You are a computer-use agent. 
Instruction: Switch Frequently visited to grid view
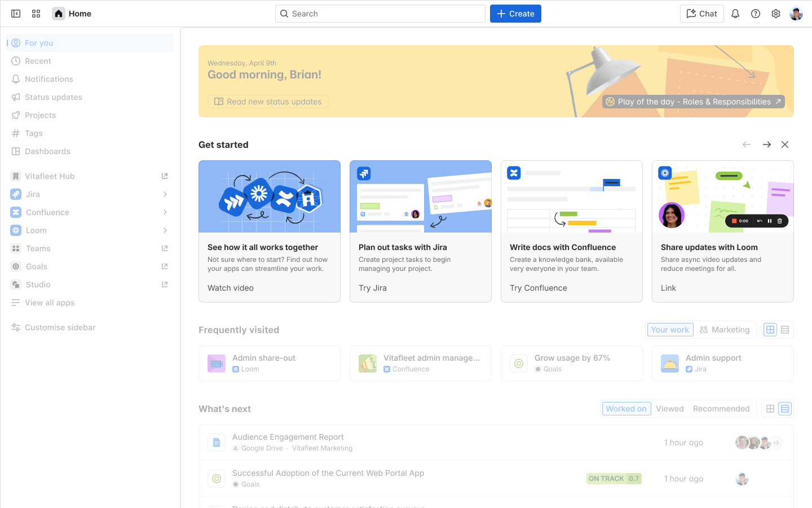(x=770, y=330)
